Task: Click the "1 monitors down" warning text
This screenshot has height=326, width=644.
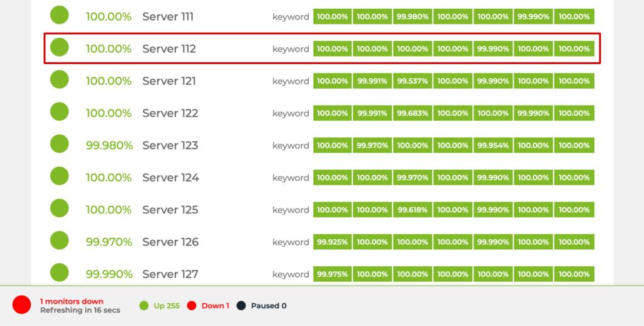Action: [x=72, y=301]
